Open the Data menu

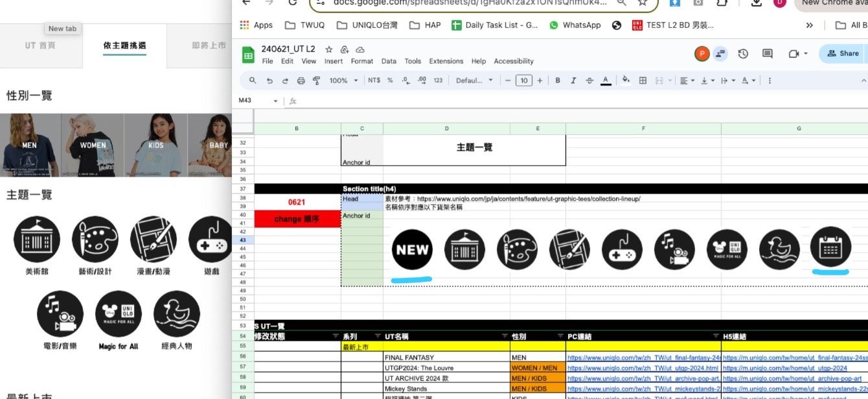pos(389,61)
